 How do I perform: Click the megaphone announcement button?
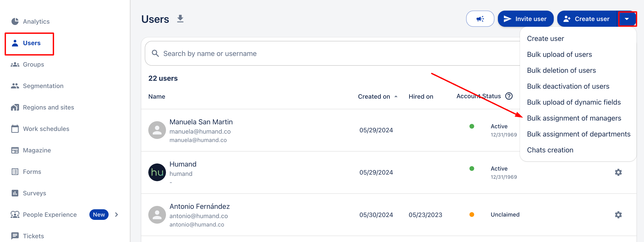click(x=480, y=19)
